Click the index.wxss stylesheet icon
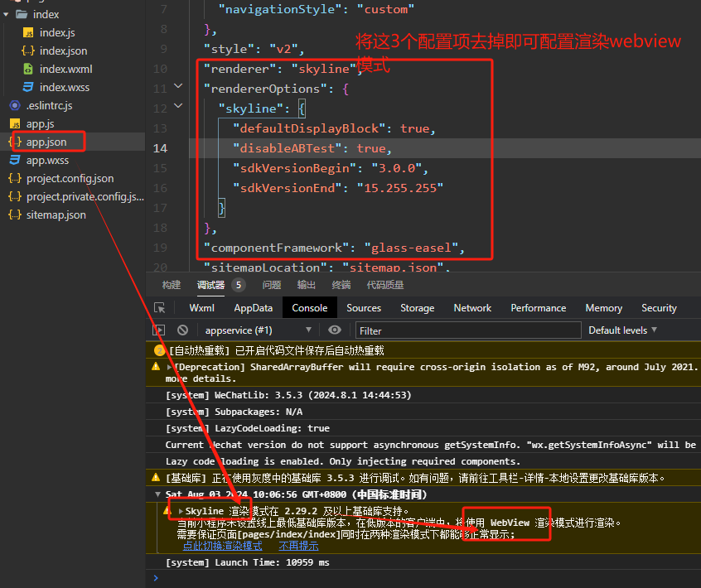Screen dimensions: 701x588 [28, 87]
